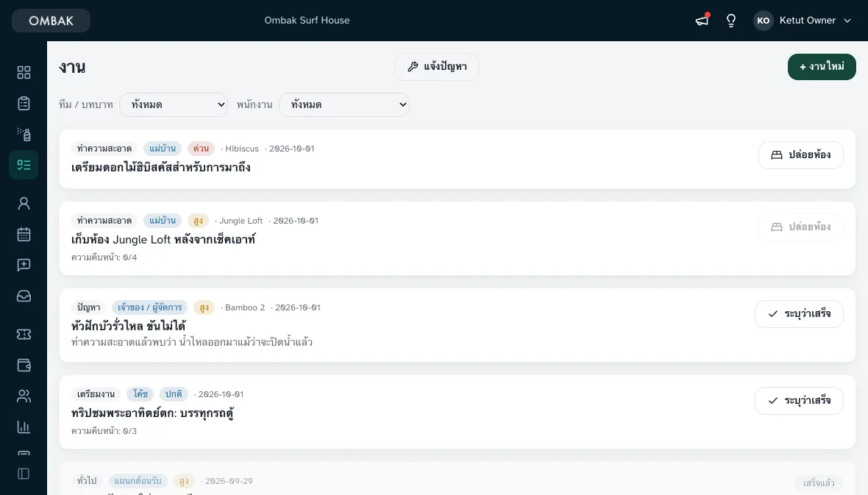This screenshot has height=495, width=868.
Task: Click the ด่วน priority tag
Action: point(201,149)
